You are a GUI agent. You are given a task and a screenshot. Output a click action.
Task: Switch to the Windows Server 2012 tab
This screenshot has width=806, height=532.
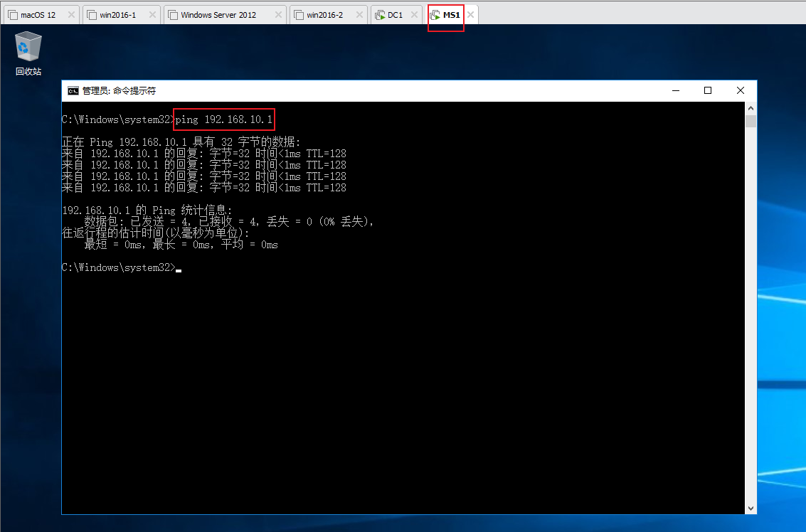pos(225,15)
